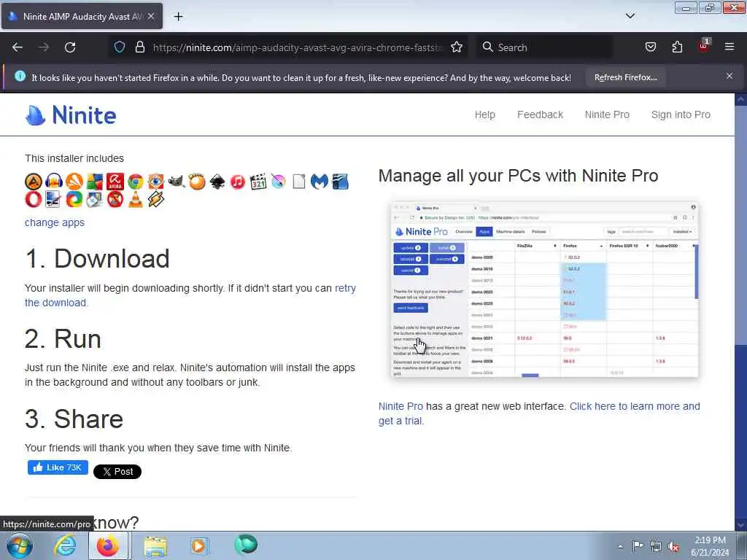Click the Google Chrome icon
The width and height of the screenshot is (747, 560).
click(x=135, y=182)
